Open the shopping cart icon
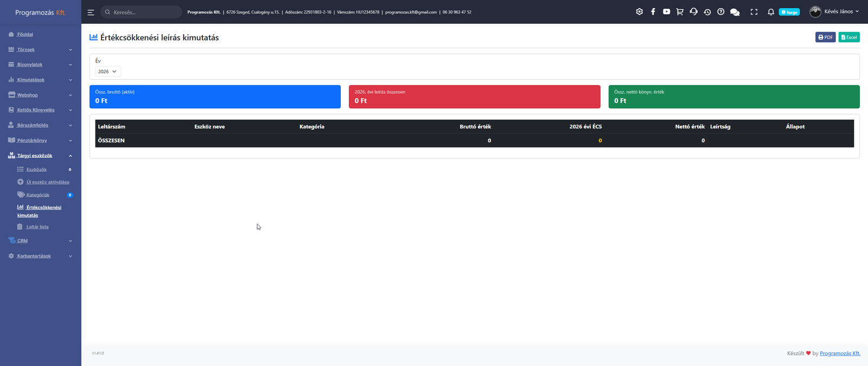This screenshot has width=868, height=366. tap(680, 11)
